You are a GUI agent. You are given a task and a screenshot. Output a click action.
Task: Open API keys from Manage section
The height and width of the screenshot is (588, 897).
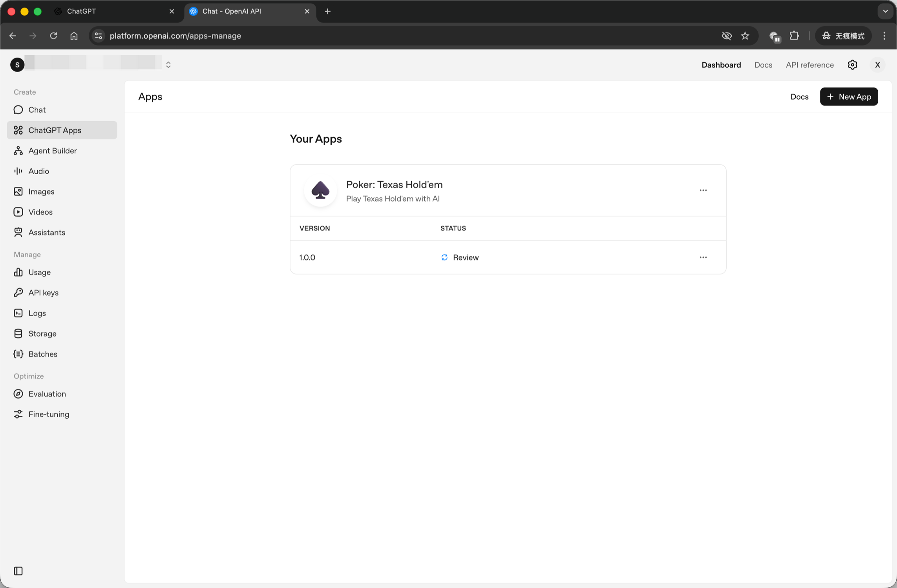(43, 293)
